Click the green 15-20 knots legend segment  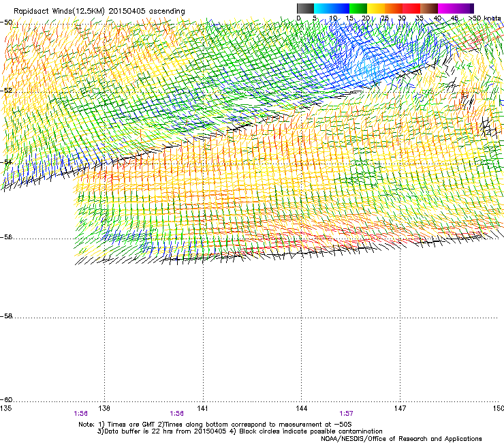pos(358,8)
